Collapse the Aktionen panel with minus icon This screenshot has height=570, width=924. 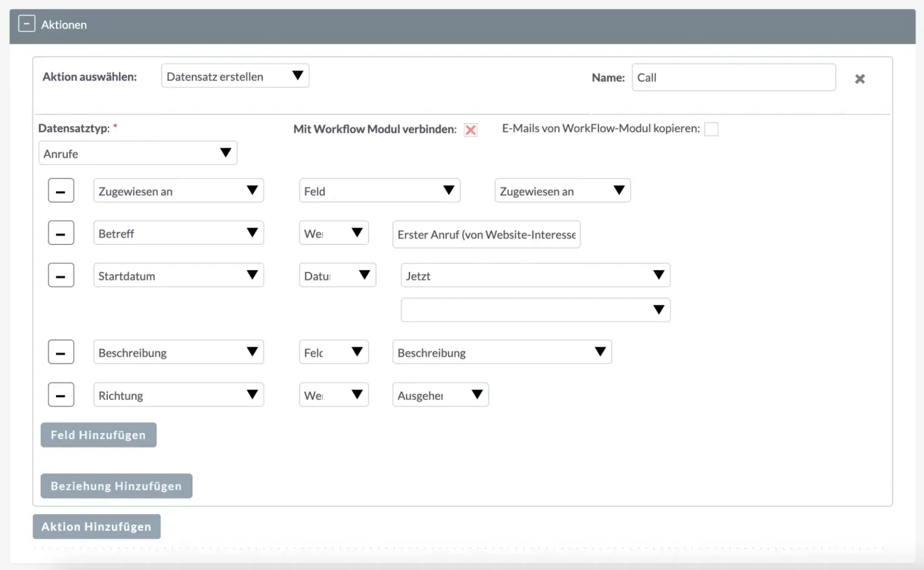coord(26,24)
